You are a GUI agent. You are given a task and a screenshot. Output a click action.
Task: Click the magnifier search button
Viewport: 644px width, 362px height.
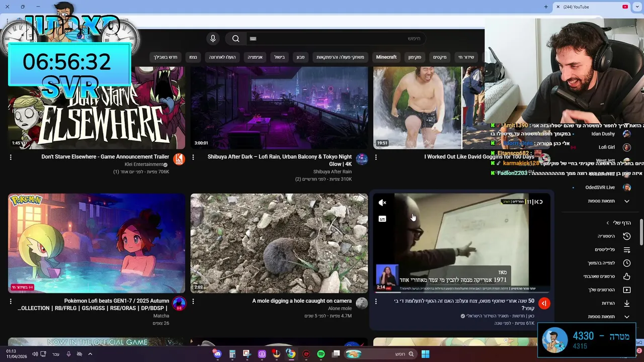point(235,39)
